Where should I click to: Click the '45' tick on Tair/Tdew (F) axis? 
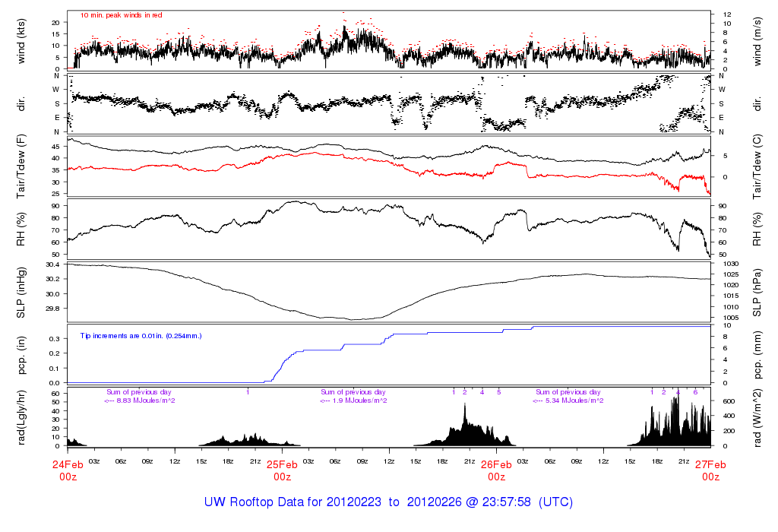coord(55,147)
